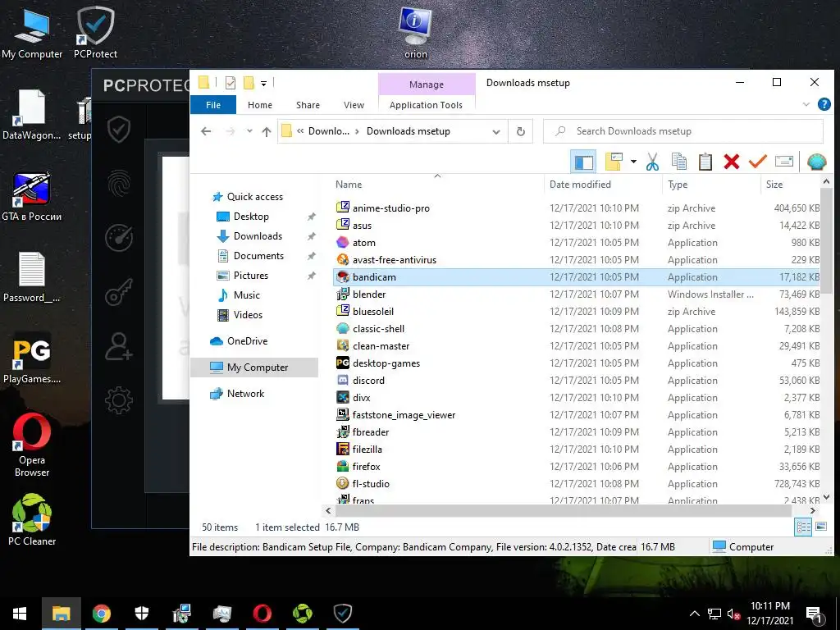Click the Copy icon in toolbar
Image resolution: width=840 pixels, height=630 pixels.
678,162
